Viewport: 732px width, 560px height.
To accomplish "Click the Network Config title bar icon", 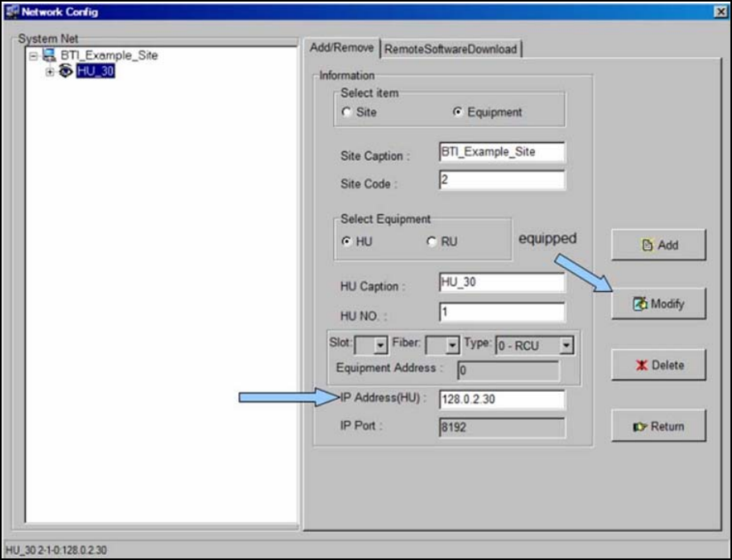I will (12, 12).
